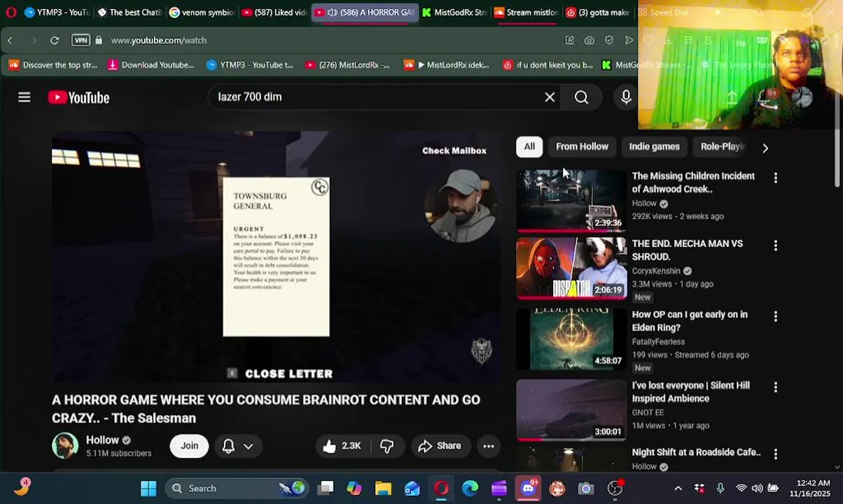Open the shield ad-blocker icon in address bar

click(x=609, y=41)
